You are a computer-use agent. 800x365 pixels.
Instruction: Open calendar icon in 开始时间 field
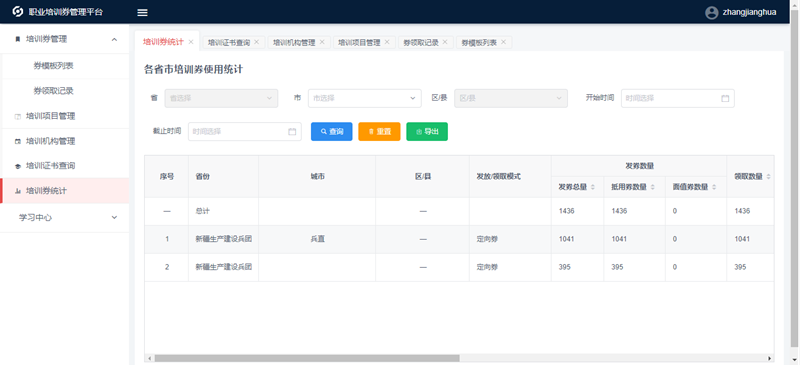tap(725, 99)
